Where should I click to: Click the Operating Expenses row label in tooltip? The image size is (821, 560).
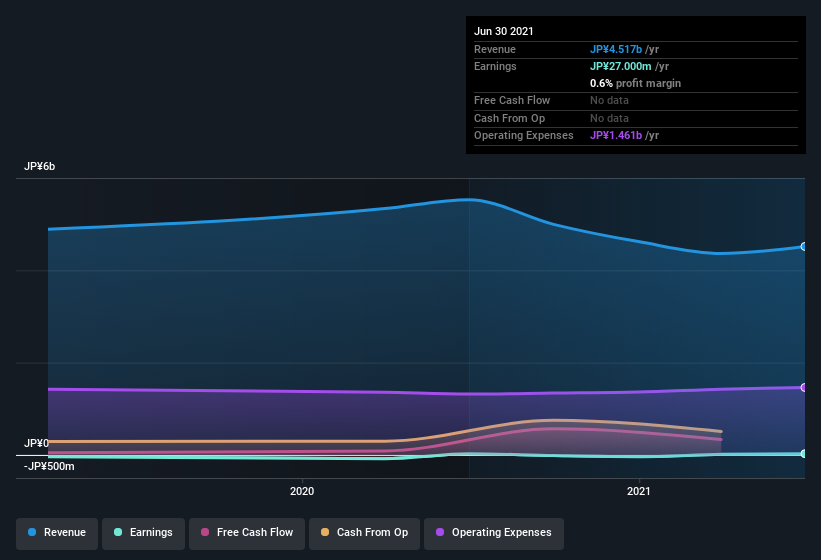(x=524, y=135)
